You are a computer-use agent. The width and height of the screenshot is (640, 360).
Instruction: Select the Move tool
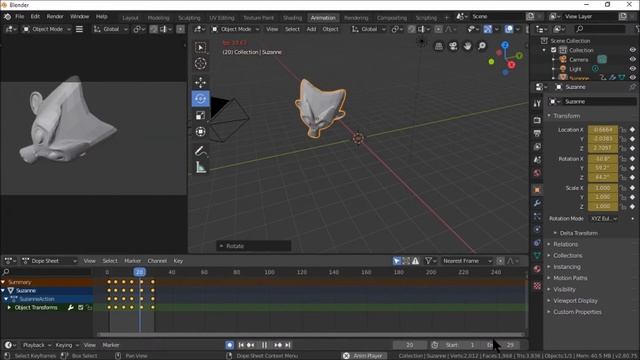tap(200, 82)
